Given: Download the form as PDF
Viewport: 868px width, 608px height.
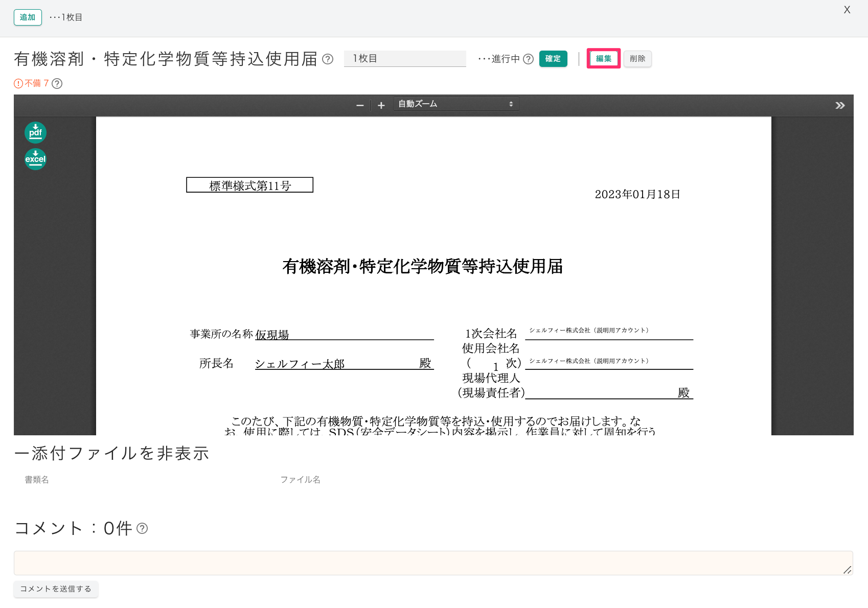Looking at the screenshot, I should click(x=35, y=133).
